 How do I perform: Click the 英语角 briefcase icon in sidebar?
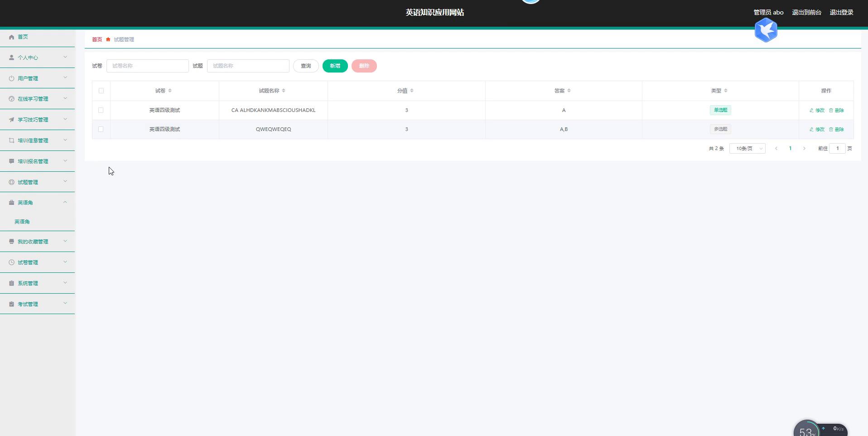(x=12, y=203)
